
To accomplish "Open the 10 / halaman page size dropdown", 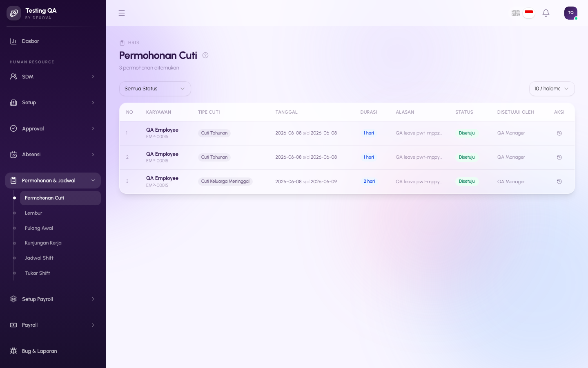I will (x=552, y=89).
